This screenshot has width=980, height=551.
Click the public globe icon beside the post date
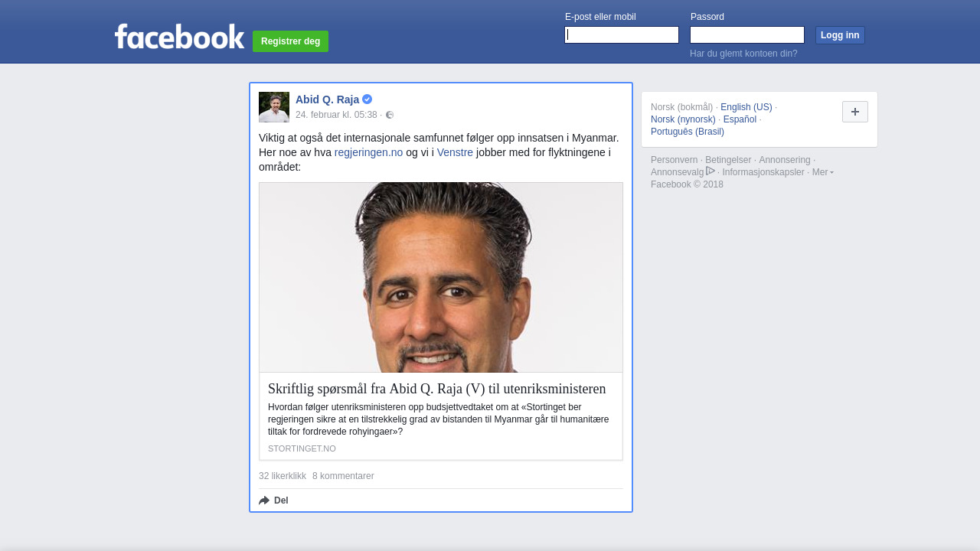point(390,115)
